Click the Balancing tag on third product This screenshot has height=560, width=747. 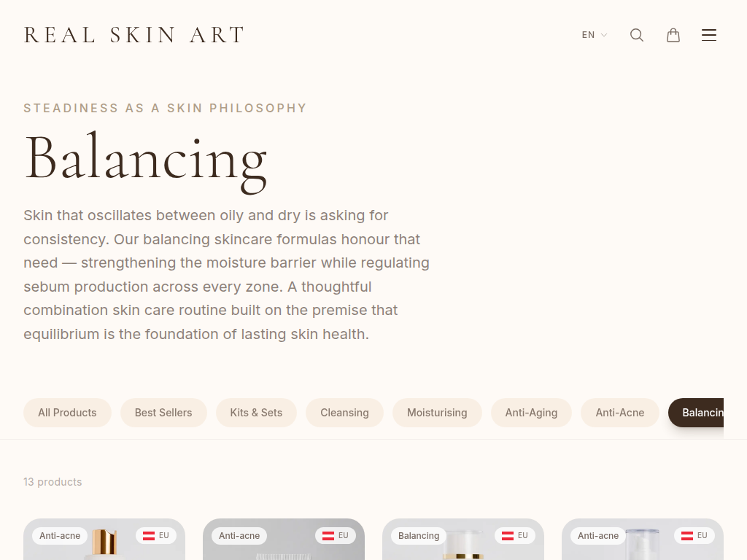click(x=419, y=536)
